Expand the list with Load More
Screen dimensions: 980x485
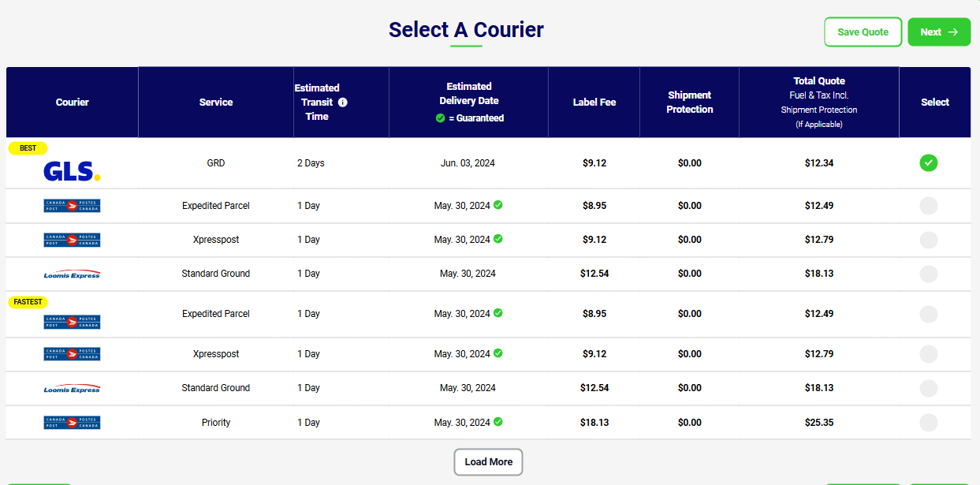(x=488, y=462)
